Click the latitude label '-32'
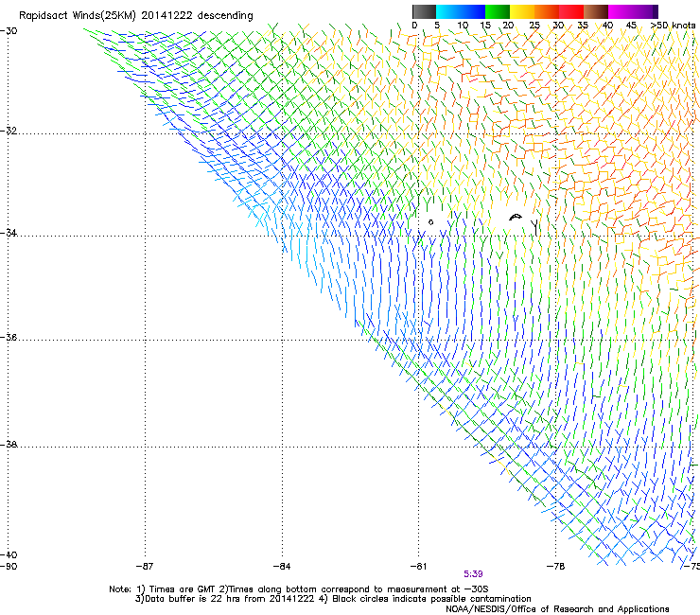 click(x=9, y=131)
